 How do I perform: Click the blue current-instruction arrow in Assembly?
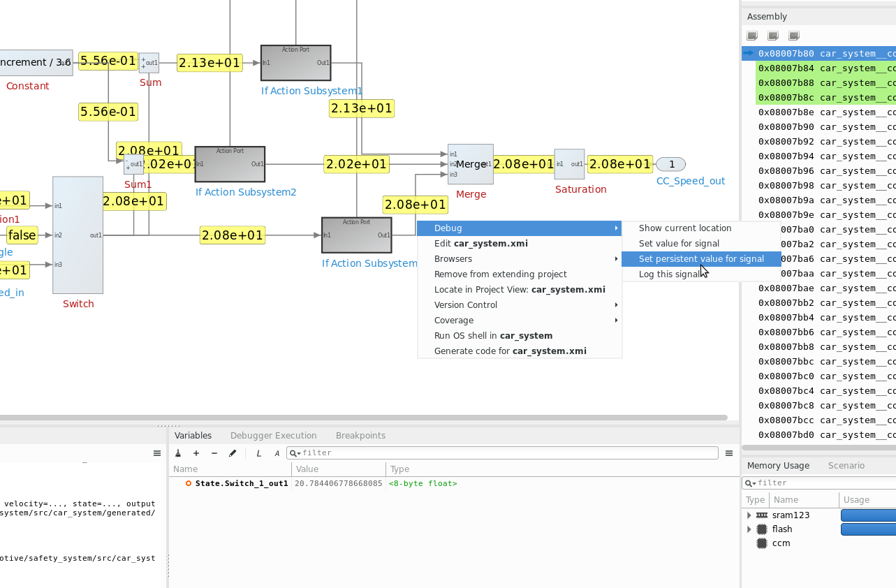(x=749, y=53)
